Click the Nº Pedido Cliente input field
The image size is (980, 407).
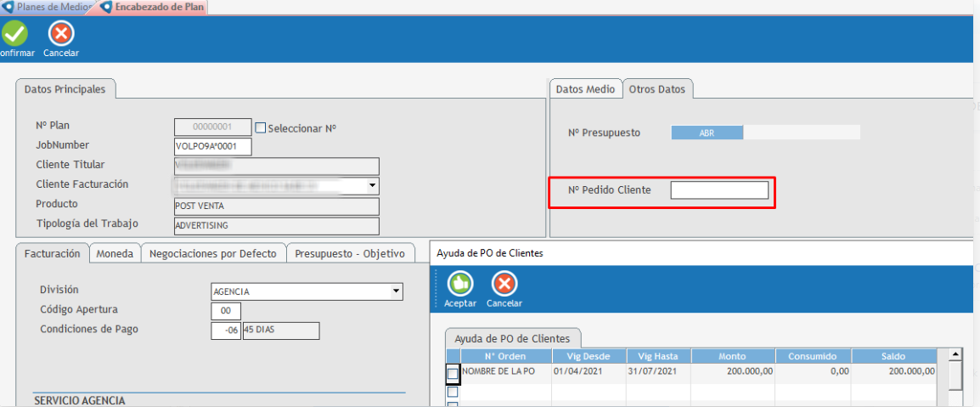pyautogui.click(x=719, y=190)
